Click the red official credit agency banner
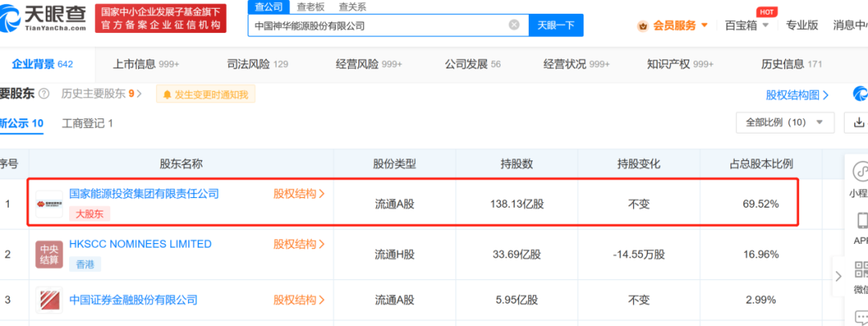This screenshot has height=326, width=868. click(x=161, y=19)
